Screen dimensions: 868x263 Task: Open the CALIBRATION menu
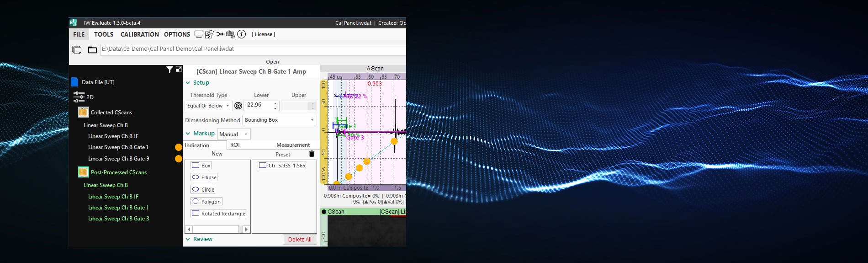(139, 34)
